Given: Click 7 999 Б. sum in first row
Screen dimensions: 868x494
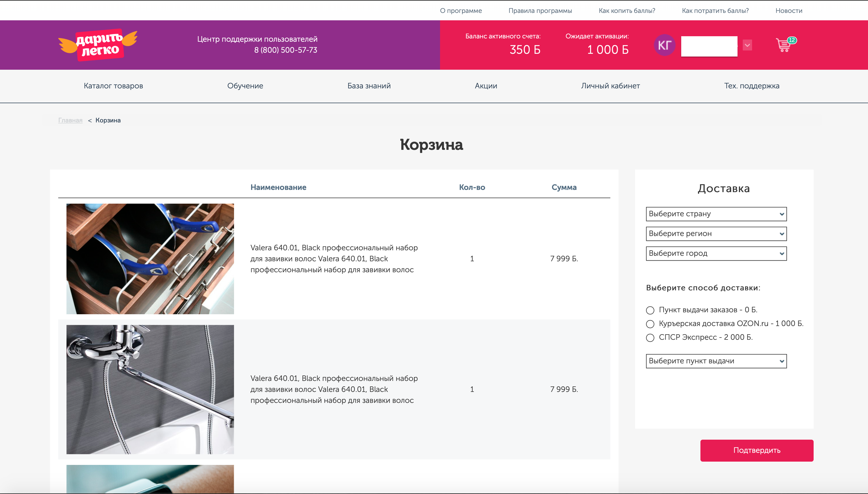Looking at the screenshot, I should point(564,259).
